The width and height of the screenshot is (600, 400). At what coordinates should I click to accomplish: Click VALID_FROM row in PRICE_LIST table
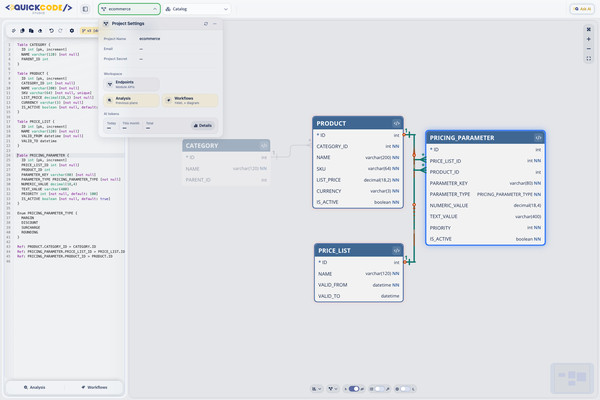359,285
